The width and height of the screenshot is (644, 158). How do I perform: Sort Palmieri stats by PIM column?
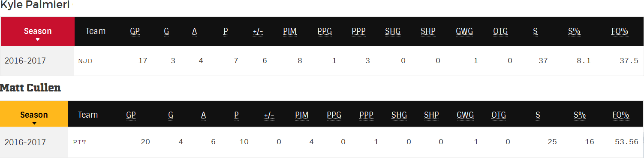pyautogui.click(x=290, y=31)
